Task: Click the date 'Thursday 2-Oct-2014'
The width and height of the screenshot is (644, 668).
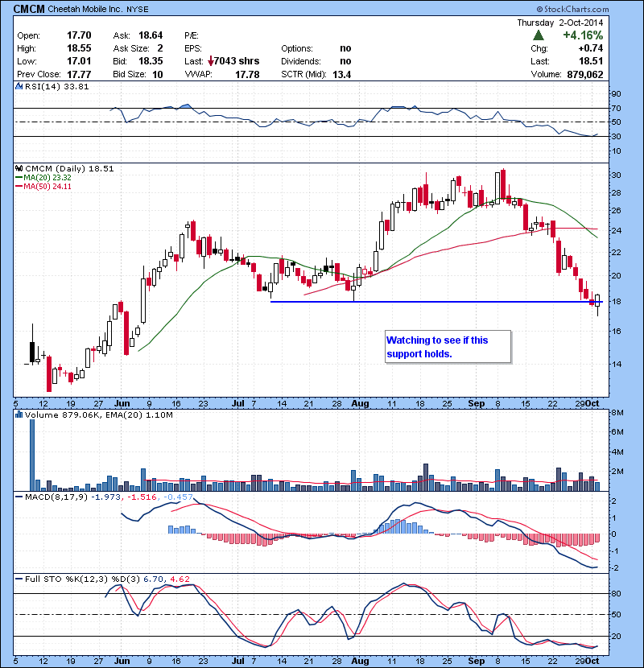Action: coord(560,23)
